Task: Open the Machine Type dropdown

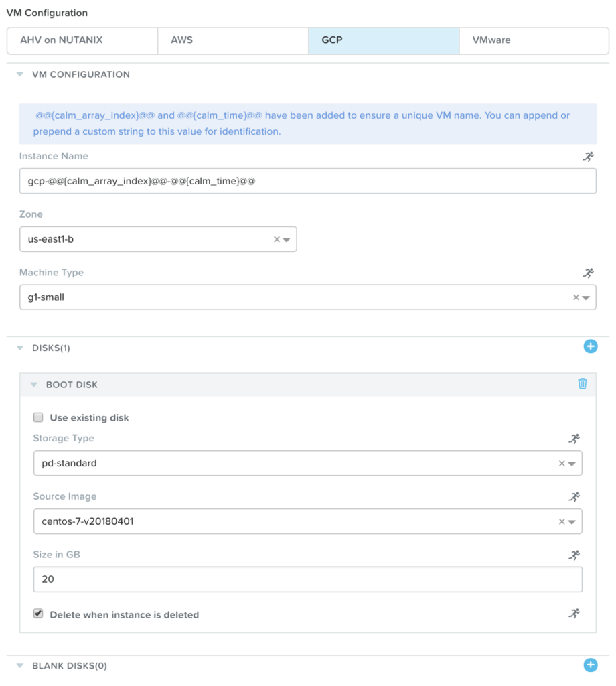Action: point(587,297)
